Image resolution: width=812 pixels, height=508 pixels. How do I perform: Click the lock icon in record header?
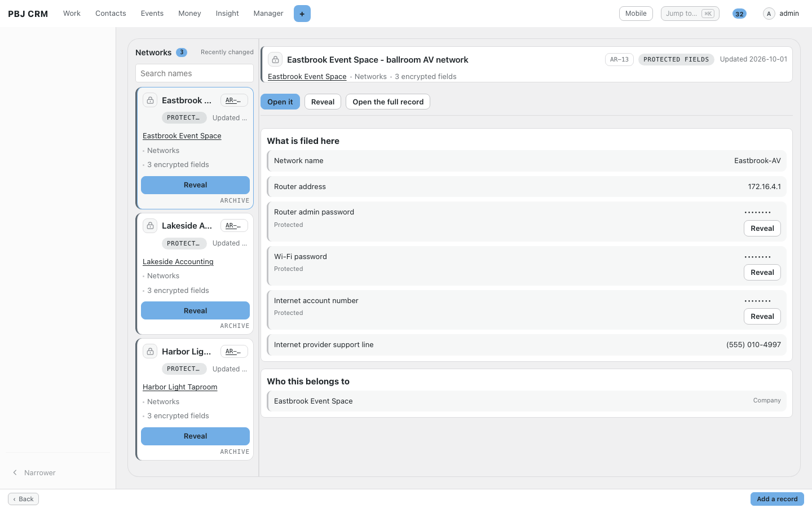(x=275, y=59)
